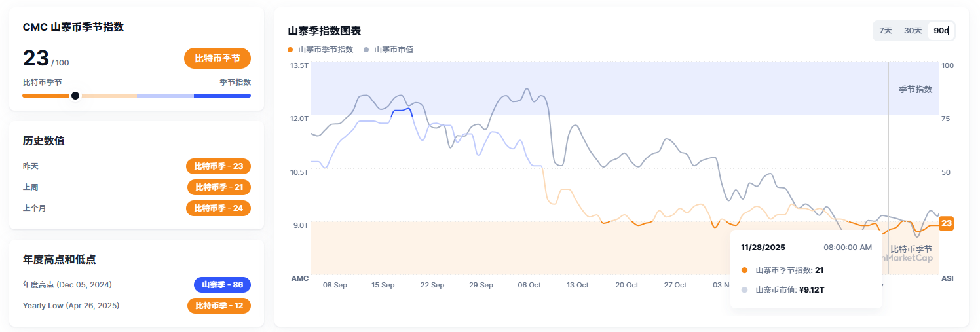Click the Yearly Low 比特币季 - 12 badge

219,306
